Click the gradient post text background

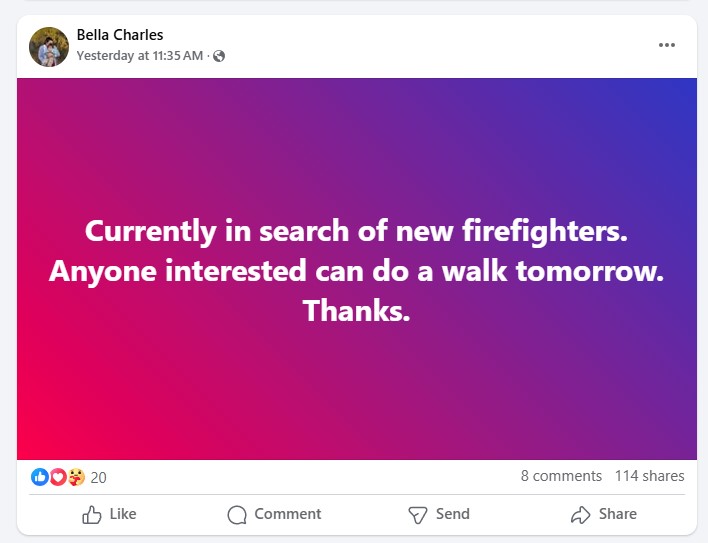coord(357,269)
